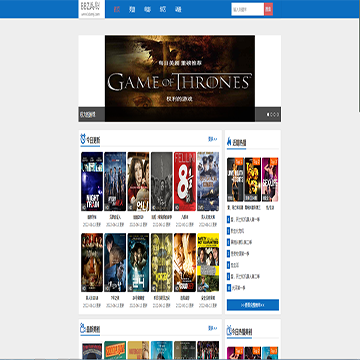This screenshot has width=360, height=360.
Task: Select the third carousel dot on banner
Action: [274, 114]
